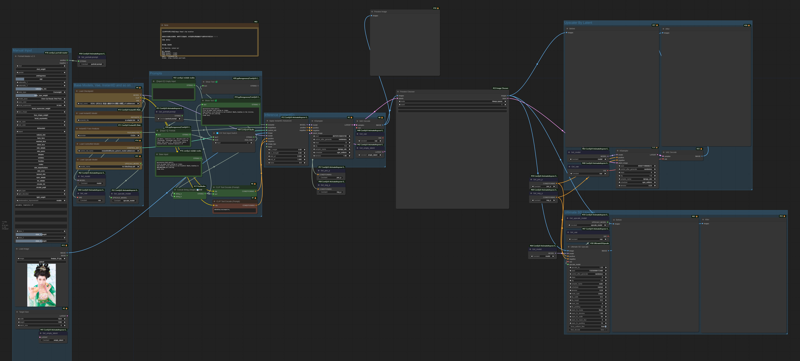The height and width of the screenshot is (361, 800).
Task: Open the control_net_name dropdown in Load ControlNet Model
Action: point(108,150)
